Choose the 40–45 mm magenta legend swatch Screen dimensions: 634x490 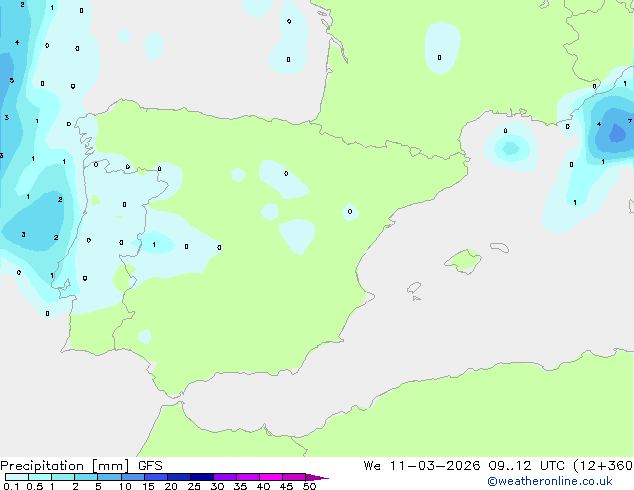pos(271,477)
